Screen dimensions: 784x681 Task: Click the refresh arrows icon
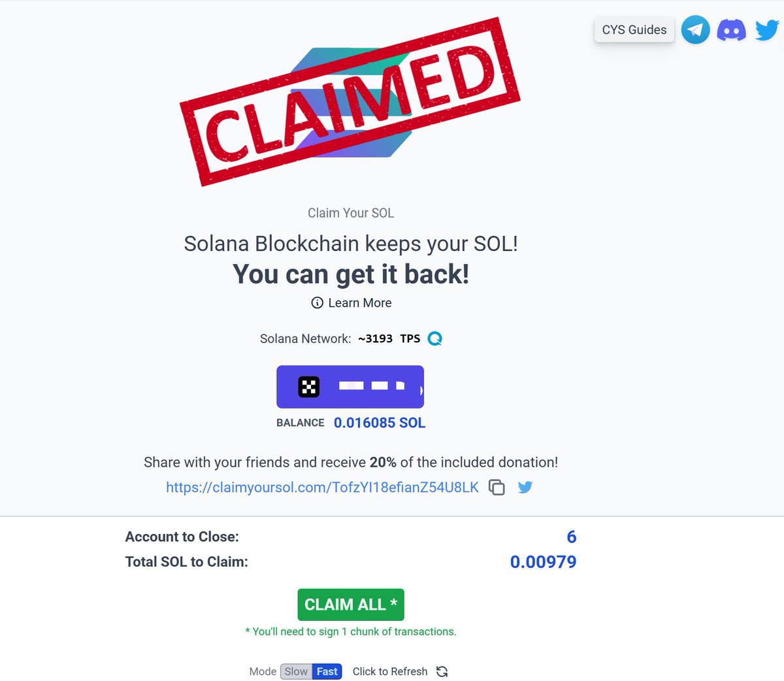point(442,671)
